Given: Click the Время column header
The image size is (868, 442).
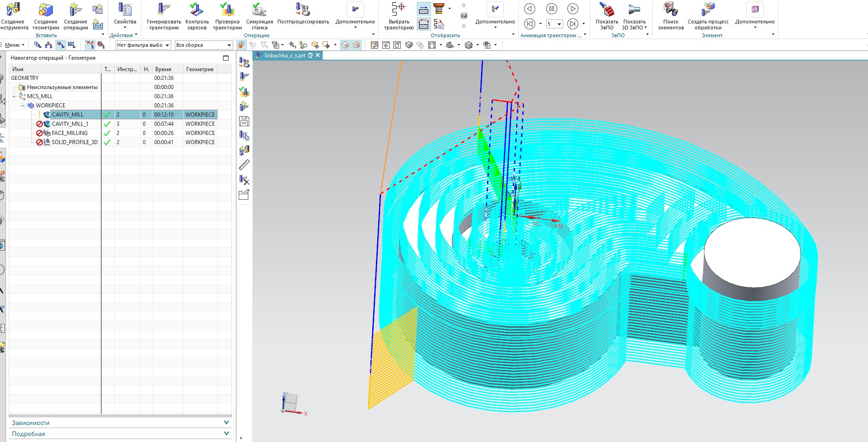Looking at the screenshot, I should pyautogui.click(x=163, y=69).
